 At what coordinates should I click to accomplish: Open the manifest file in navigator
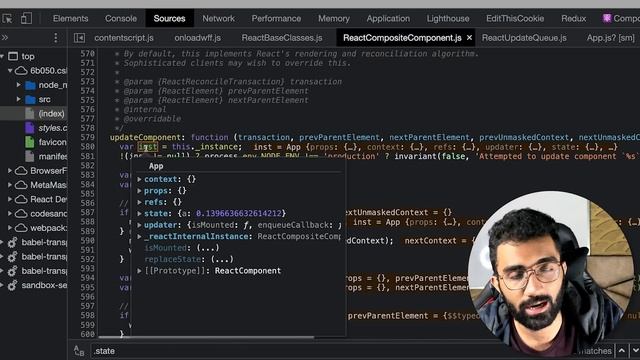[53, 156]
